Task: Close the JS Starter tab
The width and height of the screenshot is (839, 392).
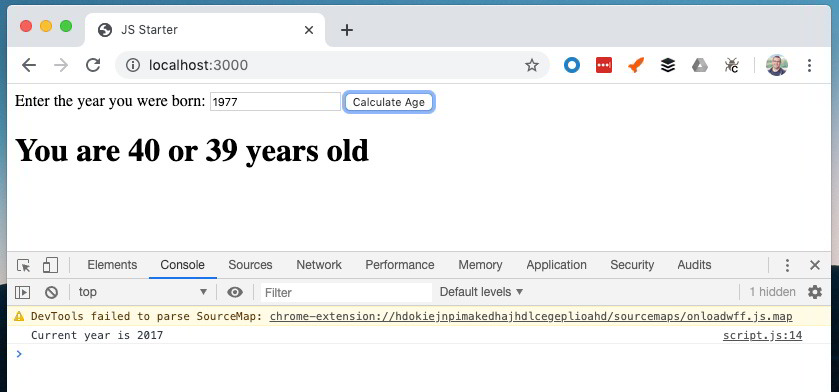Action: click(309, 30)
